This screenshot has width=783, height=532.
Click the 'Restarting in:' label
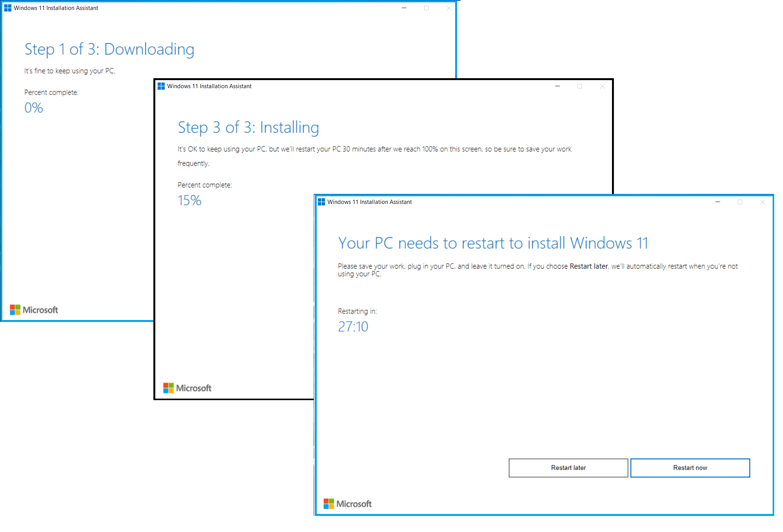pos(357,311)
